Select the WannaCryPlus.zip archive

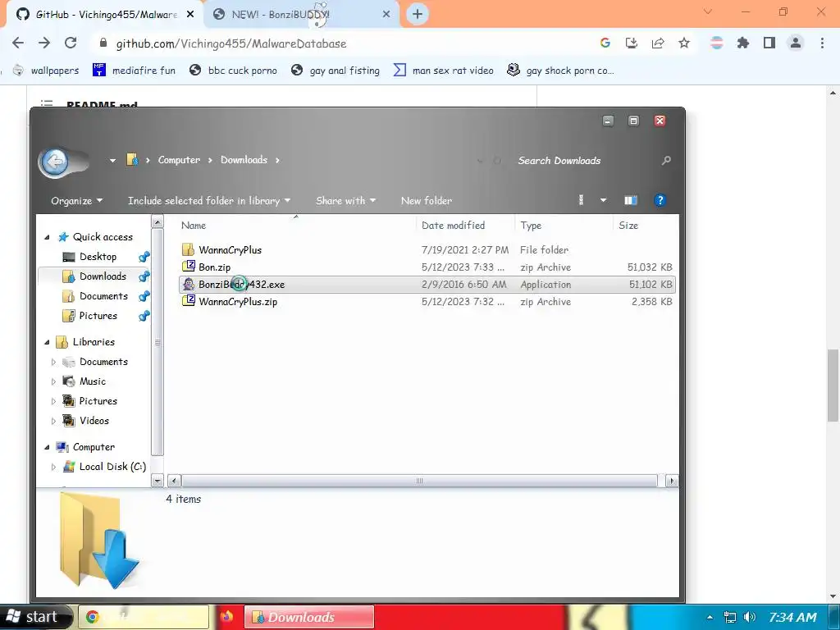coord(427,302)
